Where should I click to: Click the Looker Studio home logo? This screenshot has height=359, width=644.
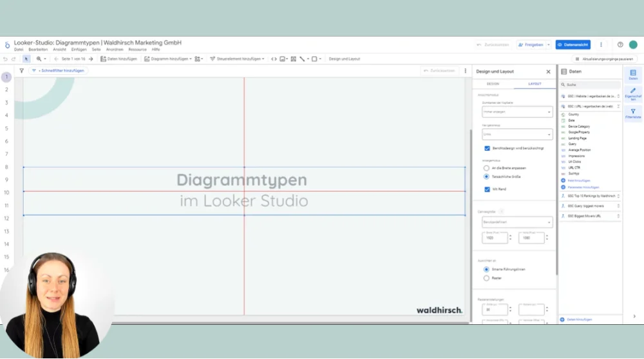click(x=7, y=45)
